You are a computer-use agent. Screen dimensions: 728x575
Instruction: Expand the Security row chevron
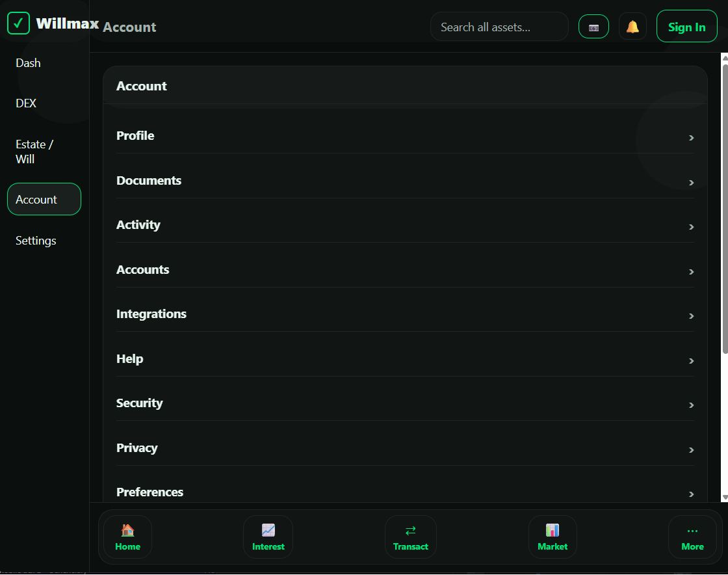click(x=692, y=405)
